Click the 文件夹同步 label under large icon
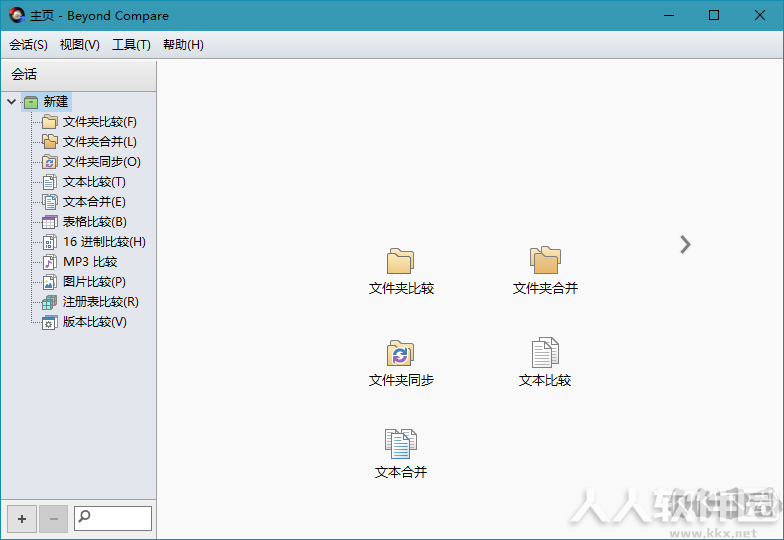 (x=401, y=380)
